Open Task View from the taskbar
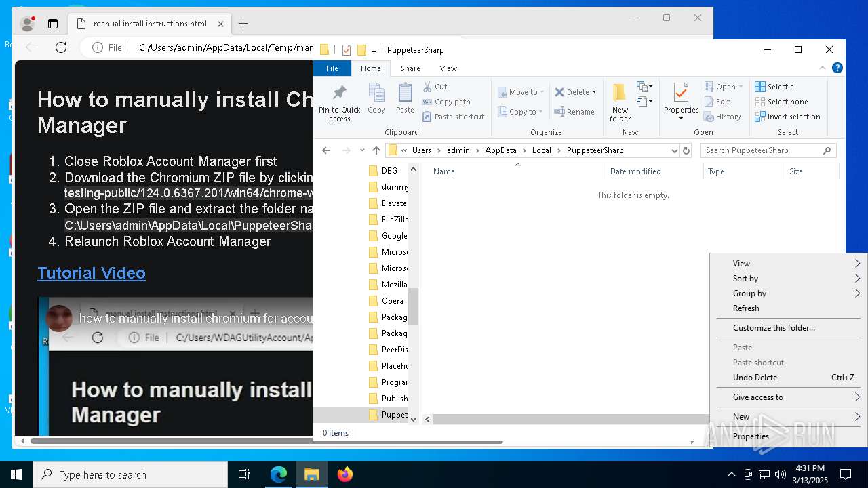Screen dimensions: 868x488 point(244,474)
